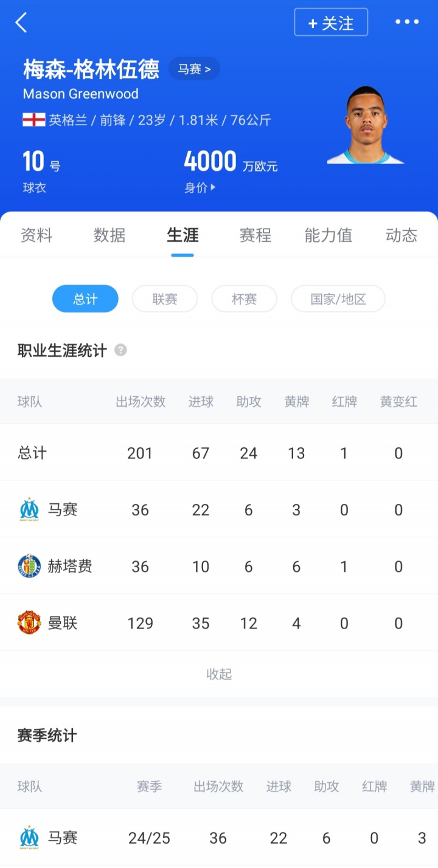
Task: Tap the Manchester United club crest
Action: 29,623
